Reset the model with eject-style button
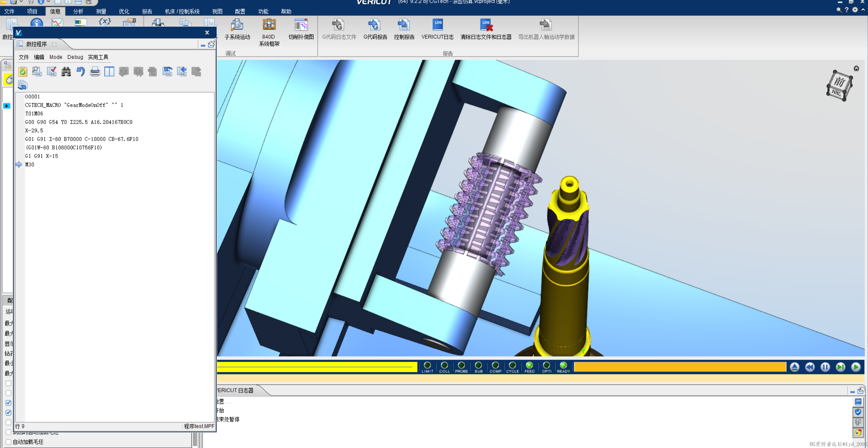 pos(795,367)
